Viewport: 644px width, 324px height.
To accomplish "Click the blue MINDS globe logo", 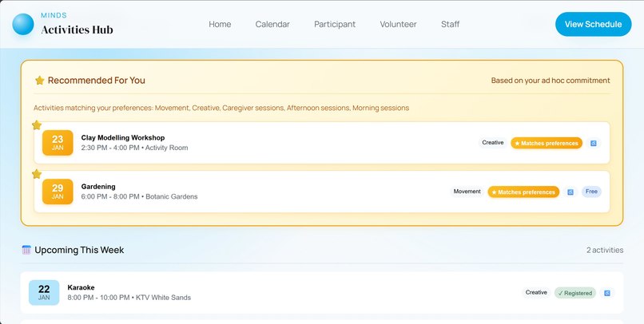I will tap(23, 24).
